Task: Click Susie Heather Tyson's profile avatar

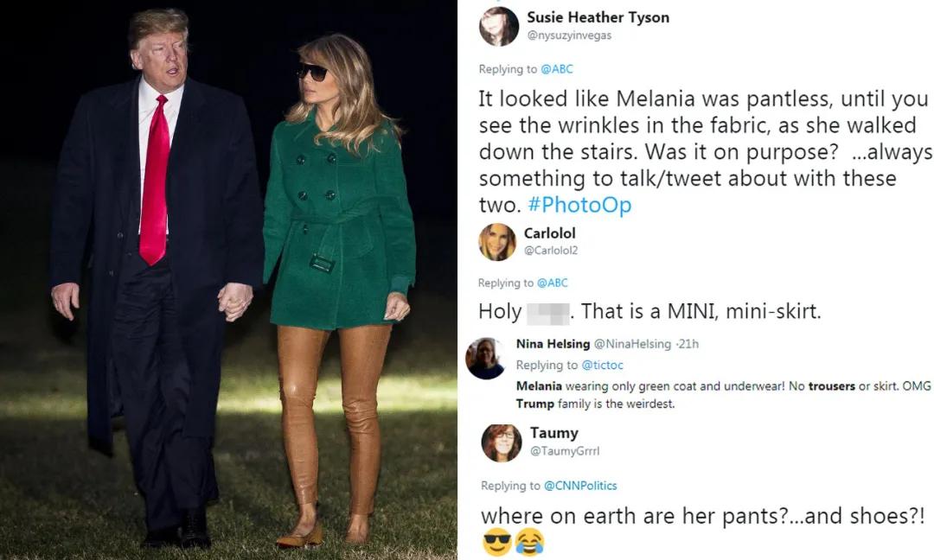Action: [499, 26]
